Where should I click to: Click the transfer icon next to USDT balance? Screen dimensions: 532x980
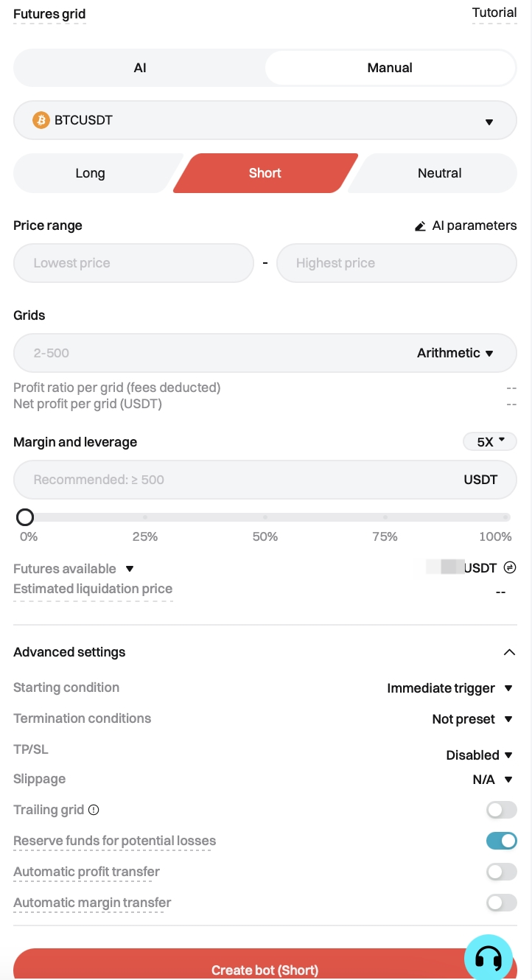pyautogui.click(x=510, y=567)
